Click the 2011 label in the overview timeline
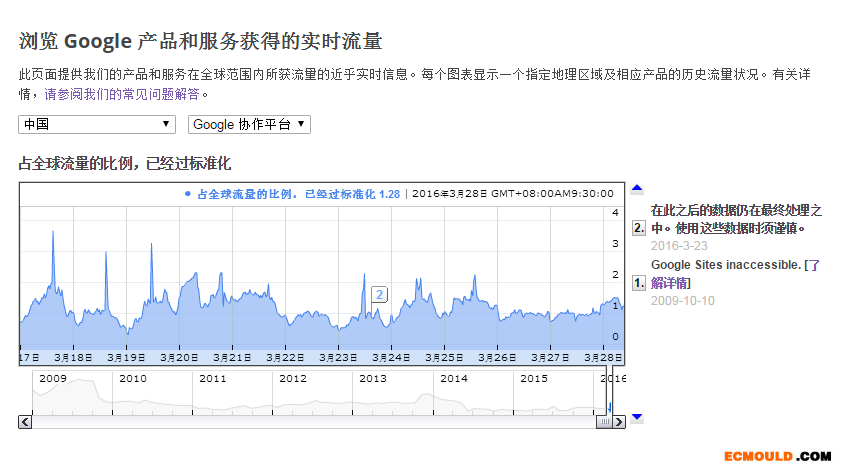Viewport: 848px width, 475px height. pos(212,379)
